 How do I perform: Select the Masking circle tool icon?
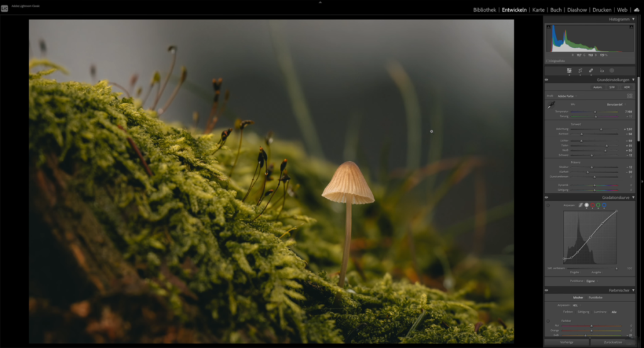(611, 70)
